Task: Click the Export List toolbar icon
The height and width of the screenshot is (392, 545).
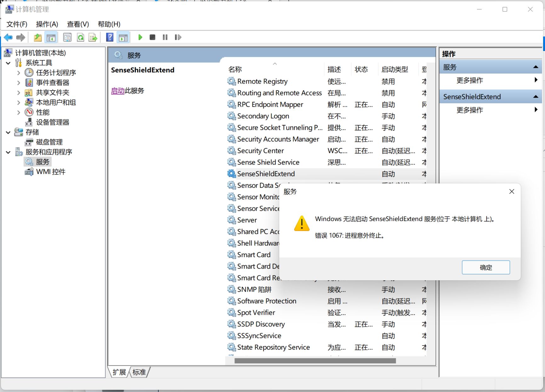Action: tap(93, 37)
